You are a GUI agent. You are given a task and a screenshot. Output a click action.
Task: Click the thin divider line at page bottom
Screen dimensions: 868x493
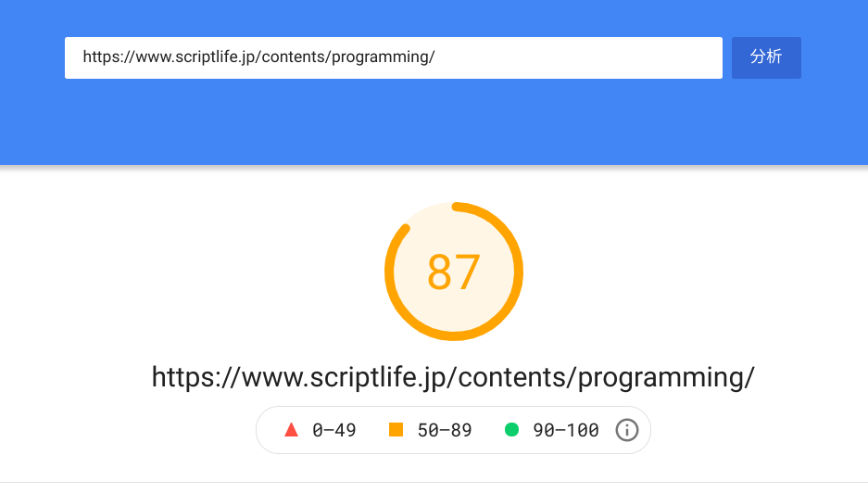coord(434,482)
